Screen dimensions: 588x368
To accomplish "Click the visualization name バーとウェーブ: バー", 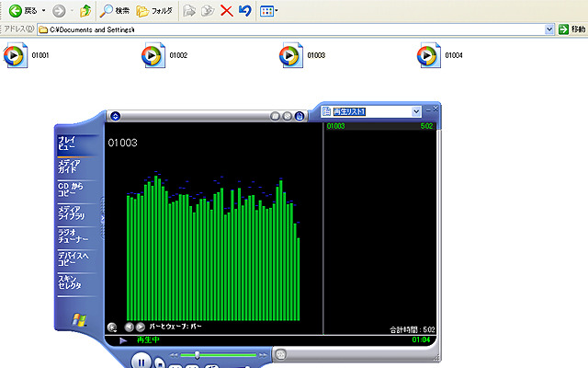I will pos(175,327).
